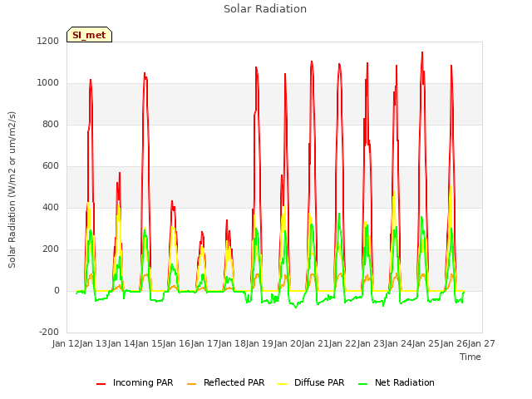Click the Jan 21 x-axis date label
The width and height of the screenshot is (532, 399).
pos(315,343)
